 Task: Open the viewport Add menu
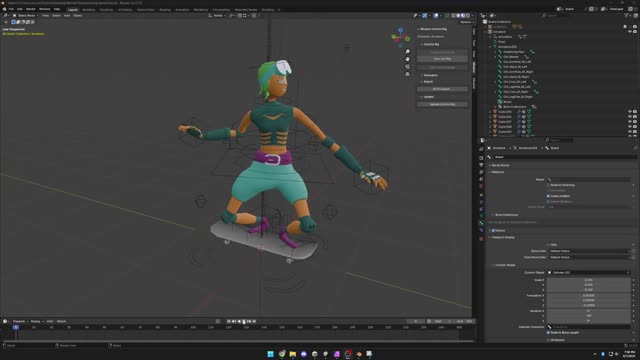tap(67, 16)
